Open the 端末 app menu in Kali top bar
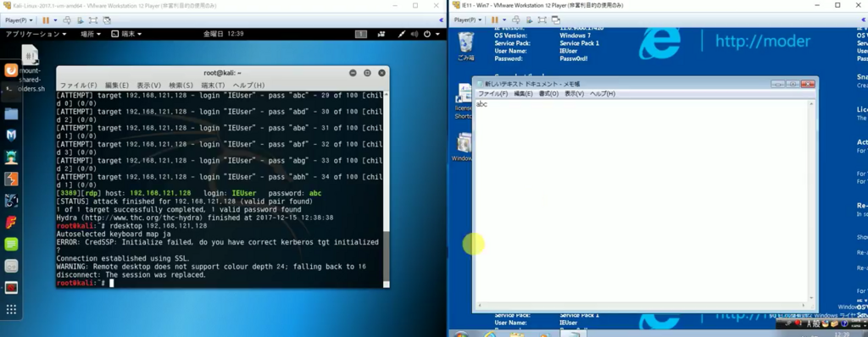The height and width of the screenshot is (337, 868). pyautogui.click(x=126, y=34)
